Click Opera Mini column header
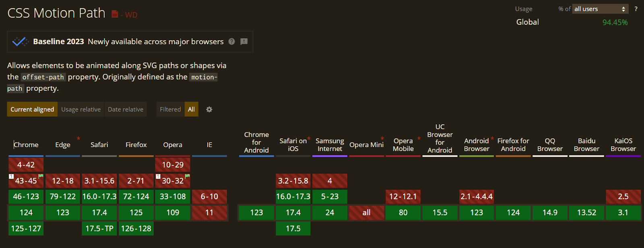 [x=366, y=145]
